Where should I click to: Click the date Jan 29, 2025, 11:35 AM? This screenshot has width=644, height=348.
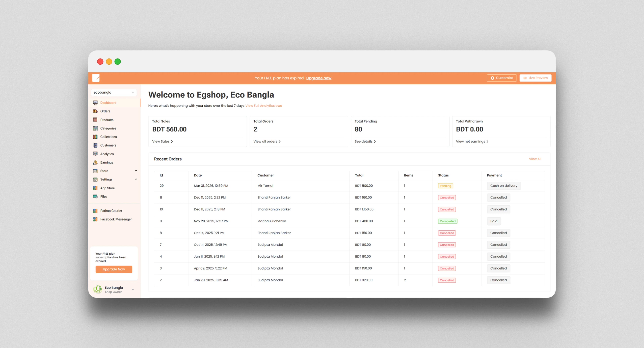point(211,280)
